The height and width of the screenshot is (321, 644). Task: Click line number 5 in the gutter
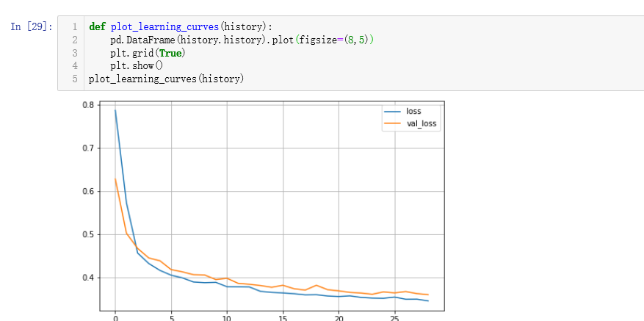coord(74,79)
